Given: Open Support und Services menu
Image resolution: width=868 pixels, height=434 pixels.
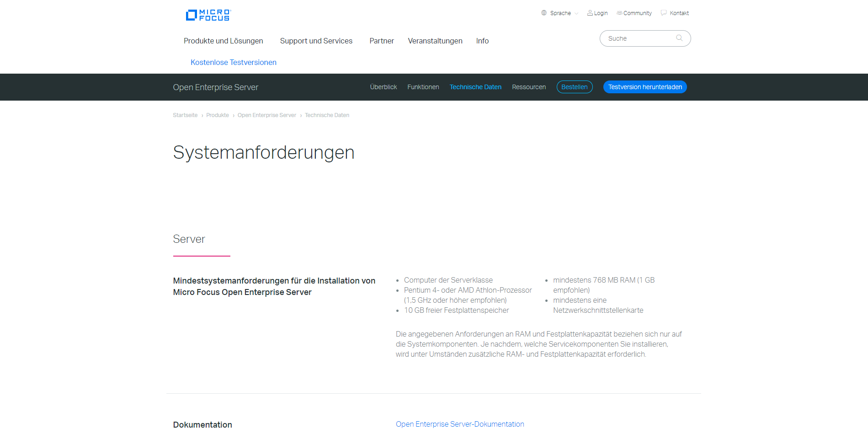Looking at the screenshot, I should [x=316, y=41].
